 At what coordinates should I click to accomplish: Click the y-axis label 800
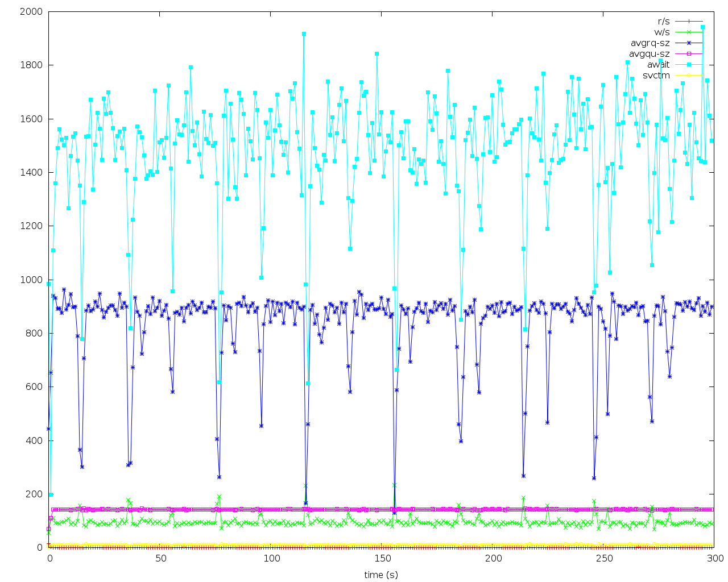[x=34, y=333]
